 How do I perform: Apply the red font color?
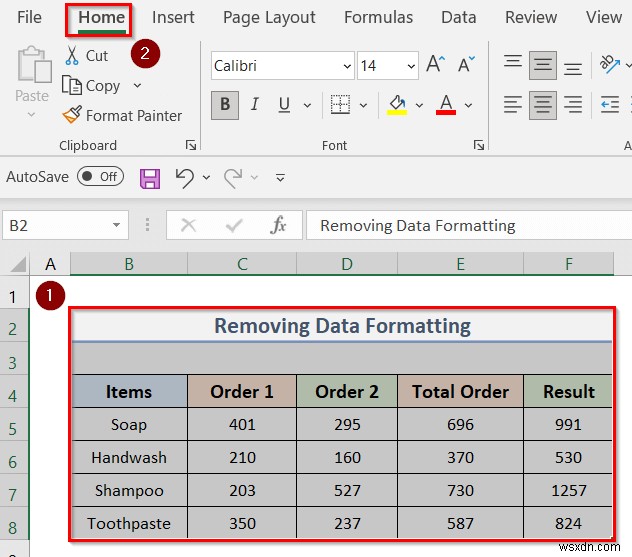446,105
